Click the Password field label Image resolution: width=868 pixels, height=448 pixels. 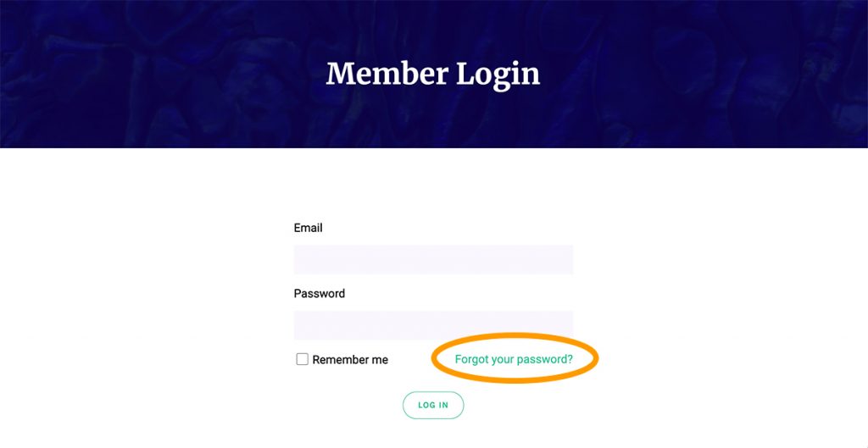pyautogui.click(x=320, y=294)
